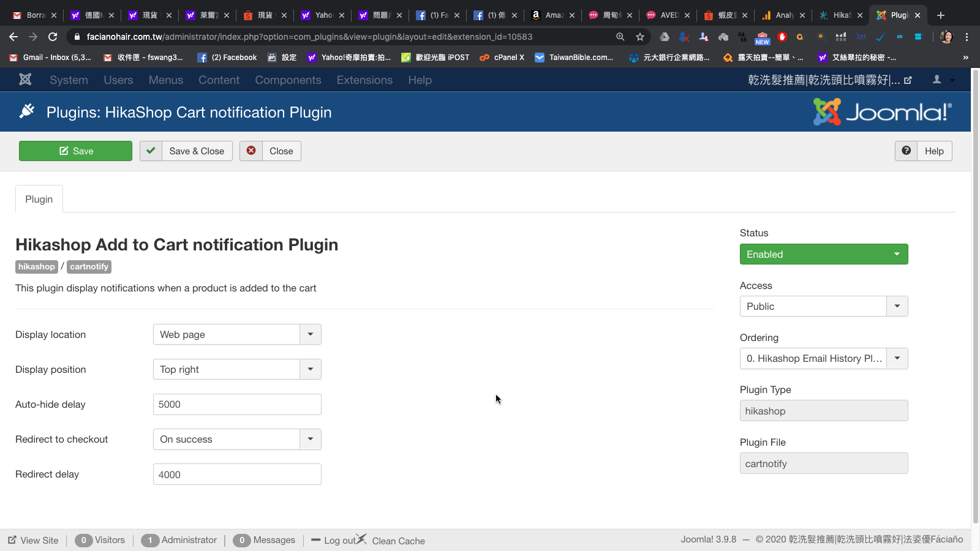The image size is (980, 551).
Task: Close the active Plugins browser tab
Action: 918,15
